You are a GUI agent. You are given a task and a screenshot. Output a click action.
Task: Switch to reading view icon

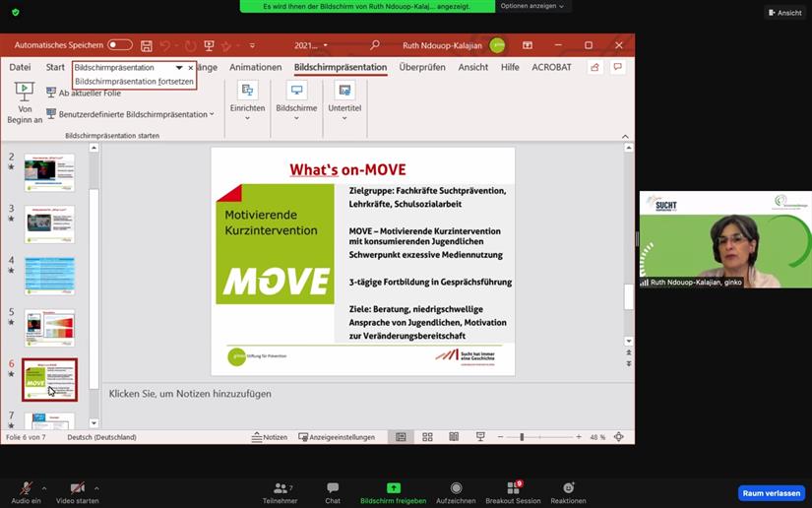454,437
